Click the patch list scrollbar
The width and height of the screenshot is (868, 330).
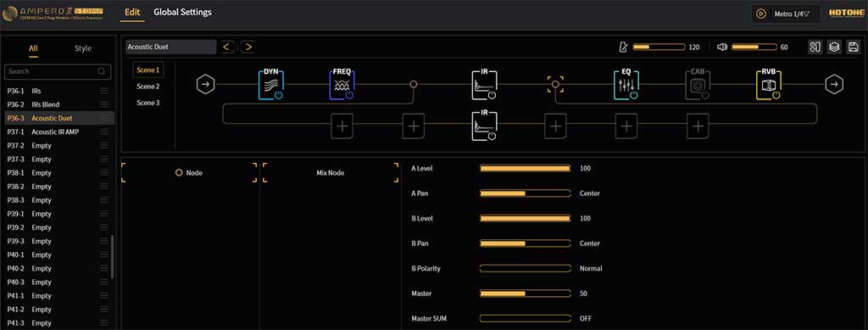point(113,256)
